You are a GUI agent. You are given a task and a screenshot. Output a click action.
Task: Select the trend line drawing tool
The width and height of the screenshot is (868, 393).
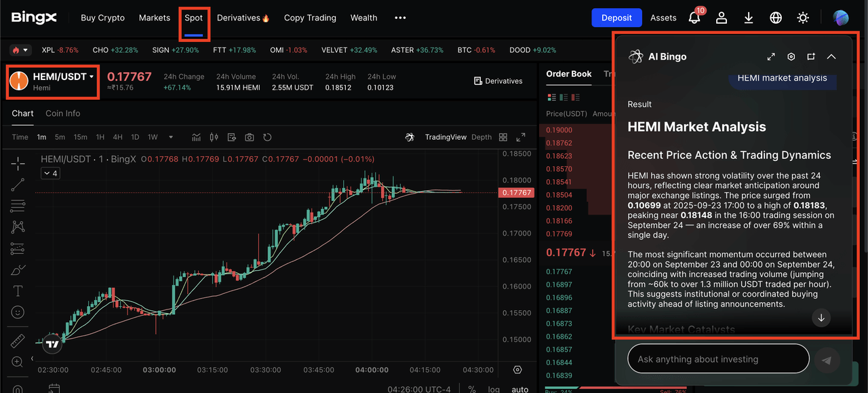tap(18, 184)
